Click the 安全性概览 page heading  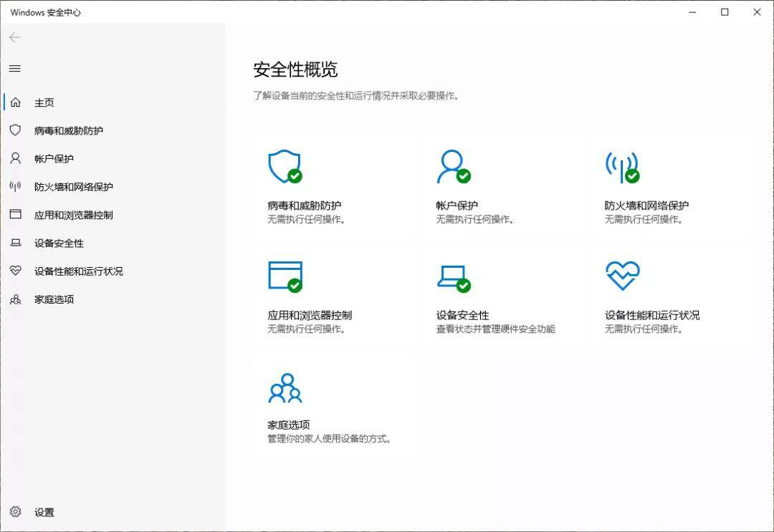tap(296, 69)
